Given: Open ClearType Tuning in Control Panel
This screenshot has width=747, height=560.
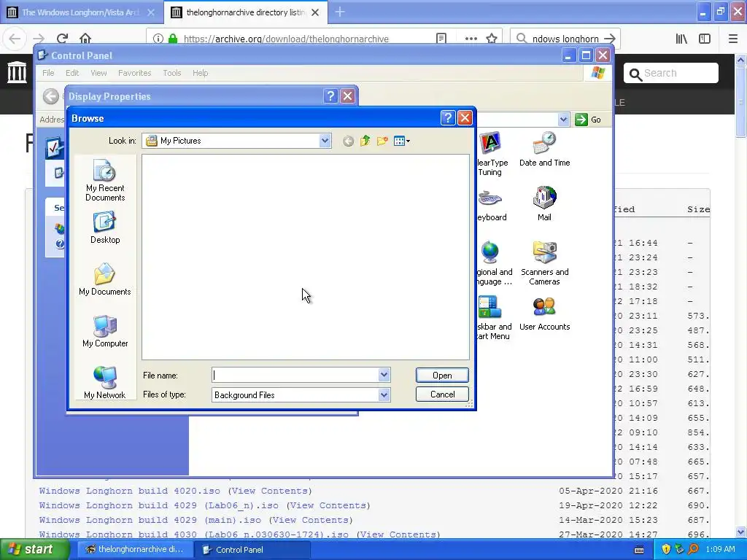Looking at the screenshot, I should pyautogui.click(x=491, y=154).
